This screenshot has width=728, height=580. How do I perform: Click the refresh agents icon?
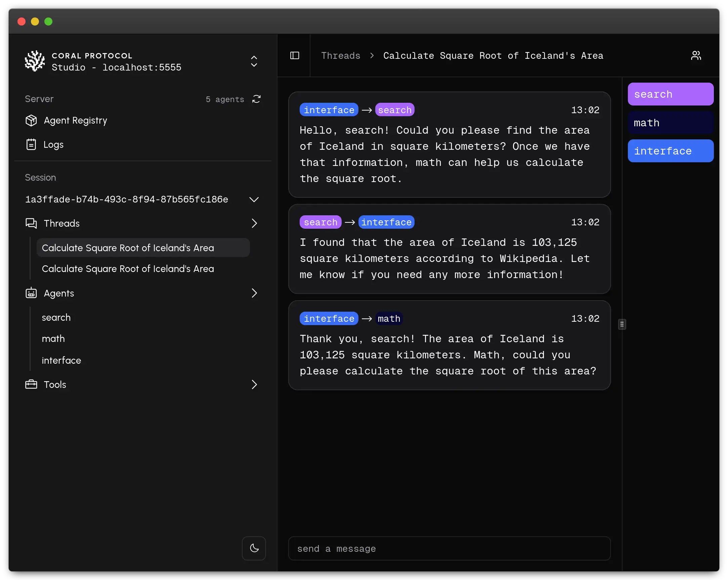256,99
